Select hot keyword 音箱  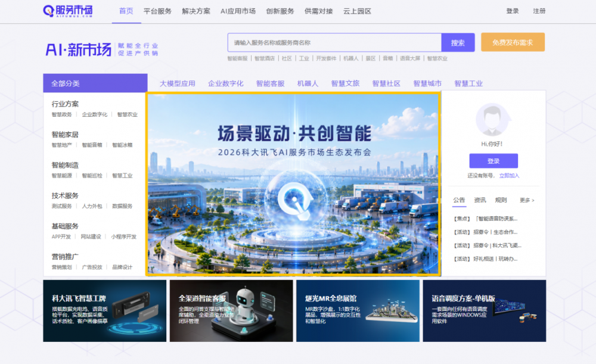(388, 58)
